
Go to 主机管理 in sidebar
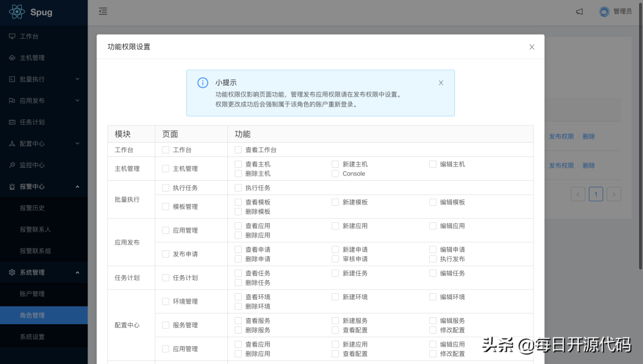[32, 58]
